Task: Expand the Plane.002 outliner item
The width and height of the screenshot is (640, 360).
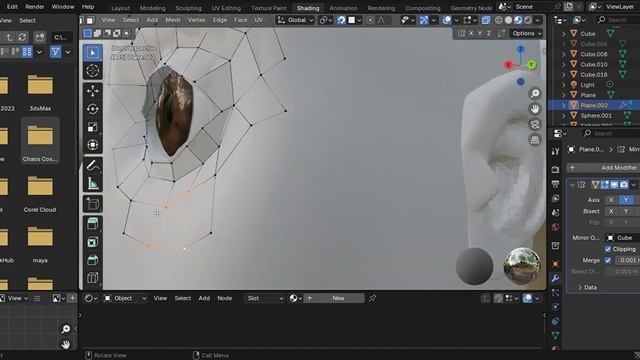Action: [564, 105]
